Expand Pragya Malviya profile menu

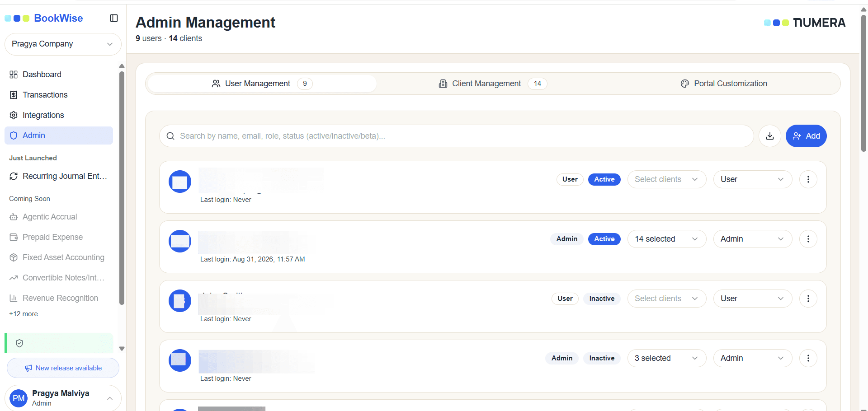pyautogui.click(x=63, y=398)
